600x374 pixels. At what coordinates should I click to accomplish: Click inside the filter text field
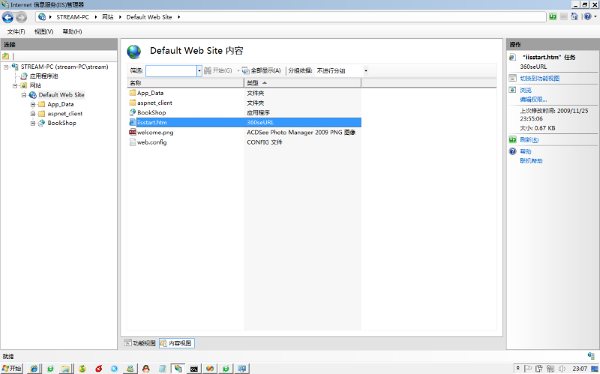[x=171, y=70]
